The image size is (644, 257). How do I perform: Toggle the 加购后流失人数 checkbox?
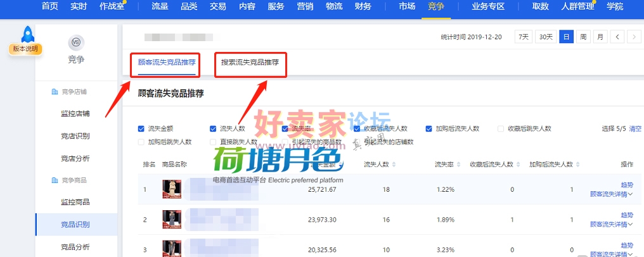pyautogui.click(x=429, y=128)
